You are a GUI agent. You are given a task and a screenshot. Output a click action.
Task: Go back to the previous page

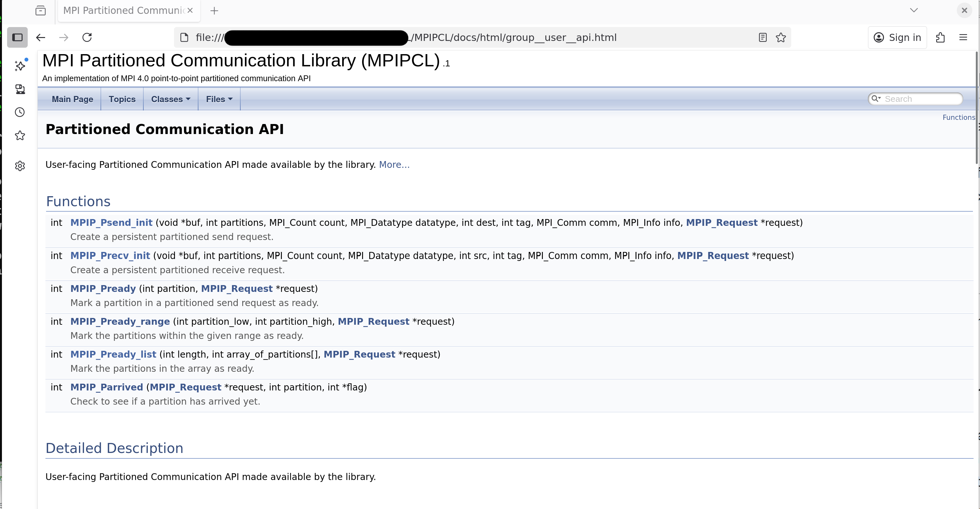41,37
